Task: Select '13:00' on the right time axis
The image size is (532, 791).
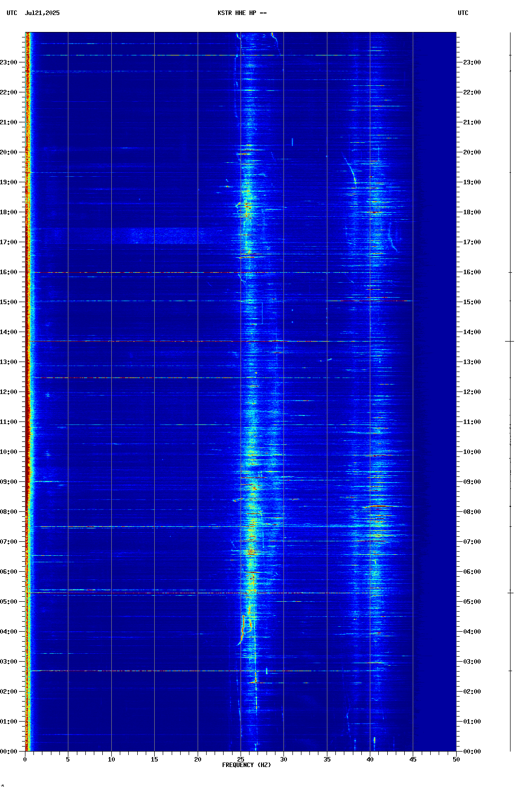Action: tap(472, 362)
